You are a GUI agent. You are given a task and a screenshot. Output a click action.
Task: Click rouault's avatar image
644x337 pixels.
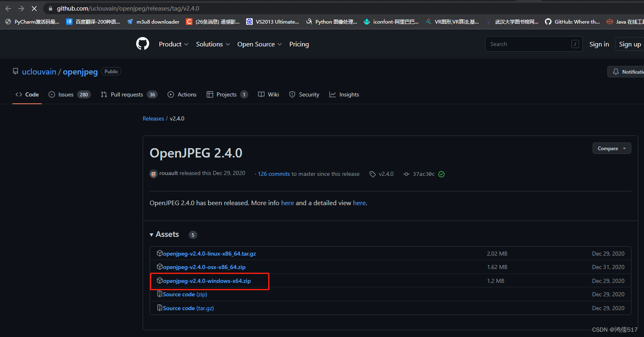tap(154, 174)
